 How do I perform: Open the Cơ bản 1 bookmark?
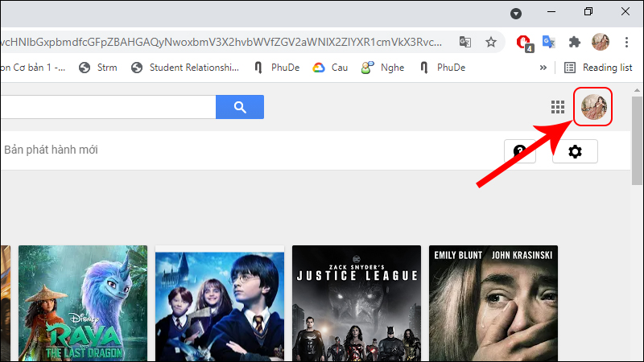pyautogui.click(x=33, y=68)
